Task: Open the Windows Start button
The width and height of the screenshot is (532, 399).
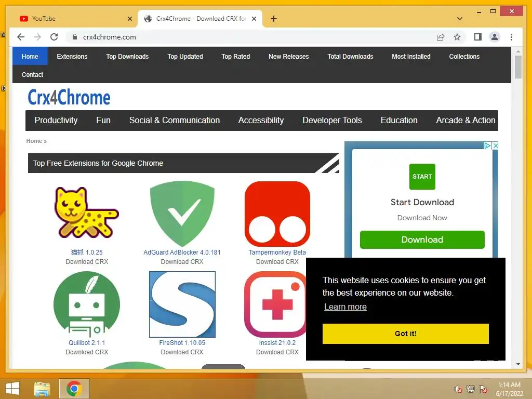Action: (x=12, y=389)
